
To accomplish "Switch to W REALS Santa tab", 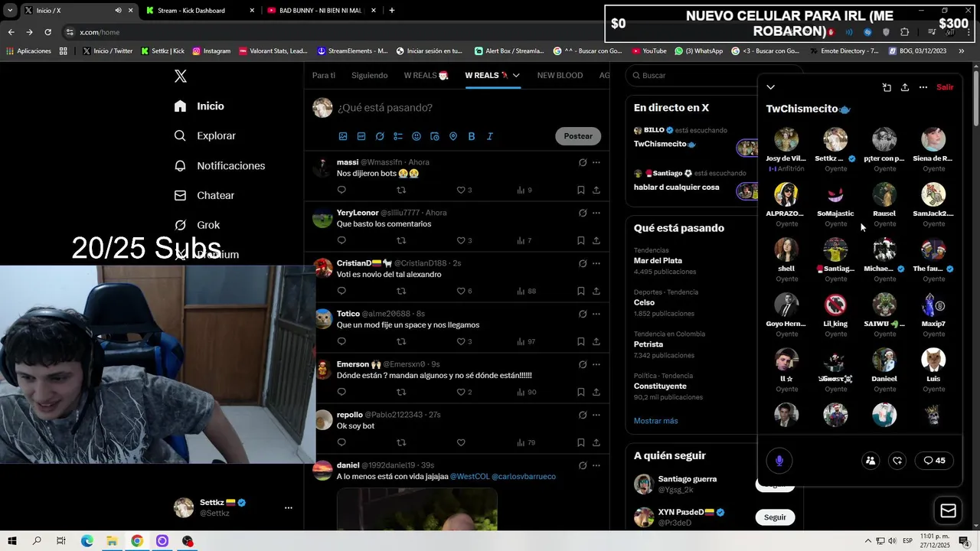I will click(x=426, y=76).
